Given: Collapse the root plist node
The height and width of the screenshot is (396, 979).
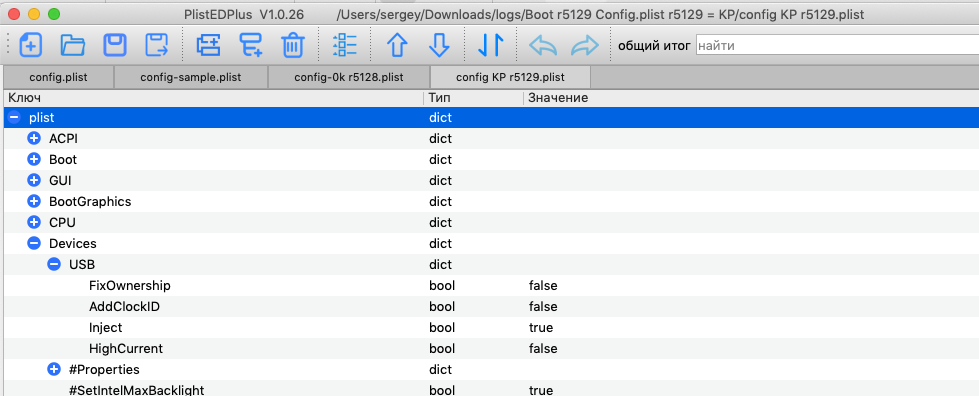Looking at the screenshot, I should pyautogui.click(x=14, y=117).
